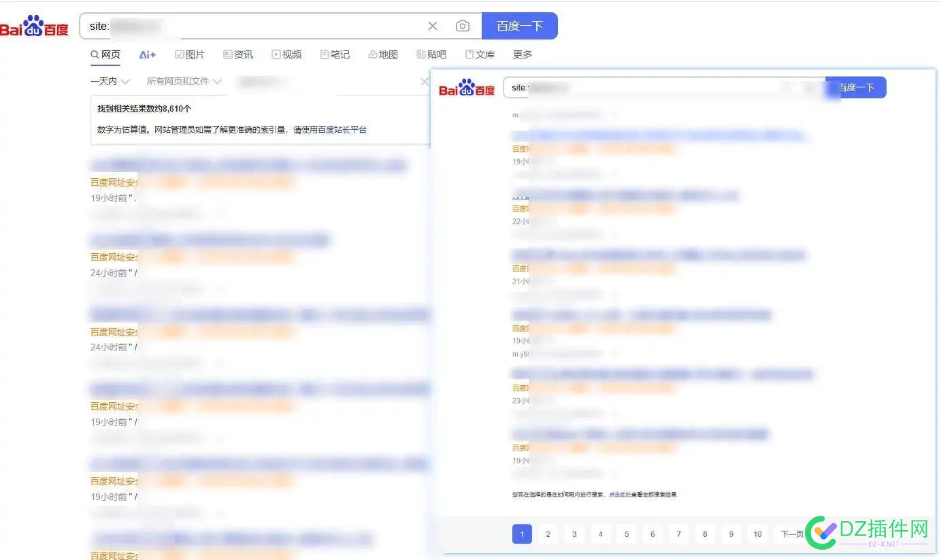Expand the 一天内 time filter dropdown
This screenshot has width=941, height=560.
pyautogui.click(x=110, y=81)
